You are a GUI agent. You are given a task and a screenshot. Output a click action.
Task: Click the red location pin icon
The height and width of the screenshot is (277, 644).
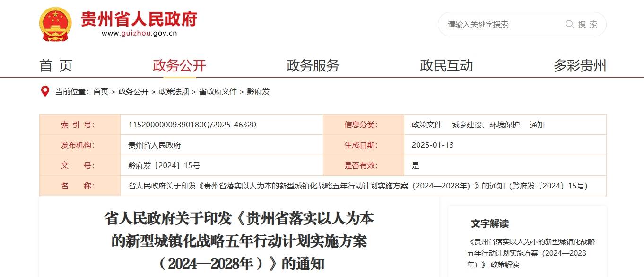point(45,91)
